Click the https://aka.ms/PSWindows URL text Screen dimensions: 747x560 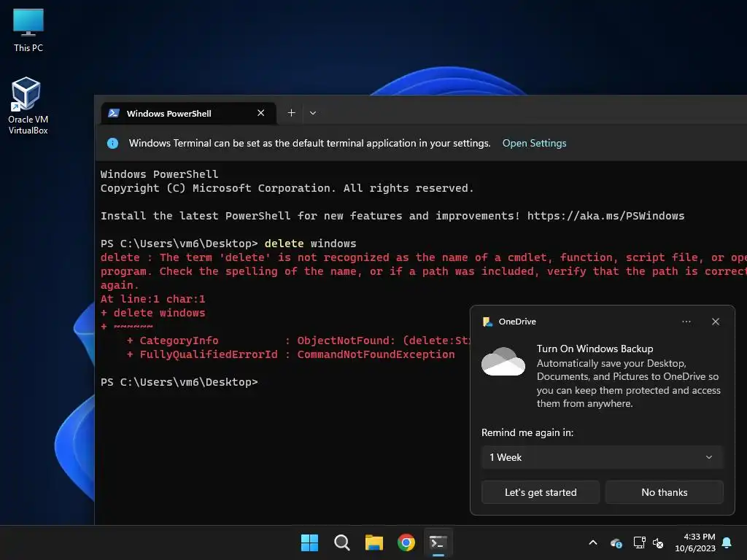click(x=605, y=216)
